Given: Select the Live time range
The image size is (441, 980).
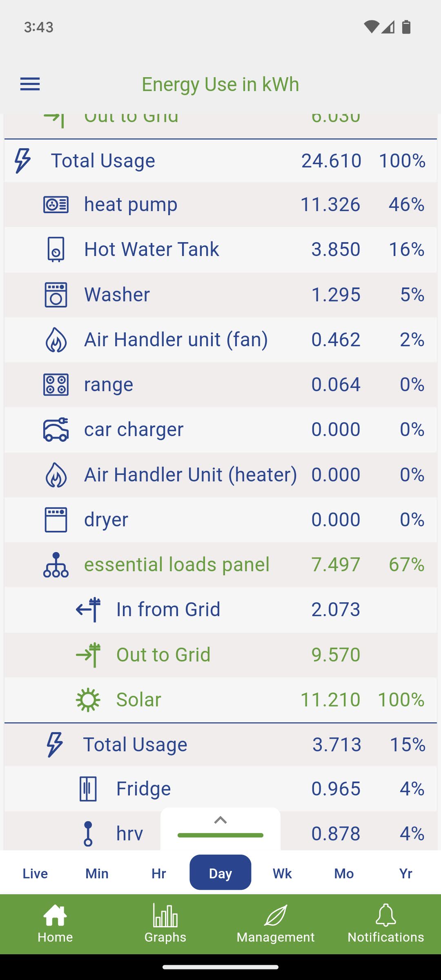Looking at the screenshot, I should (35, 873).
